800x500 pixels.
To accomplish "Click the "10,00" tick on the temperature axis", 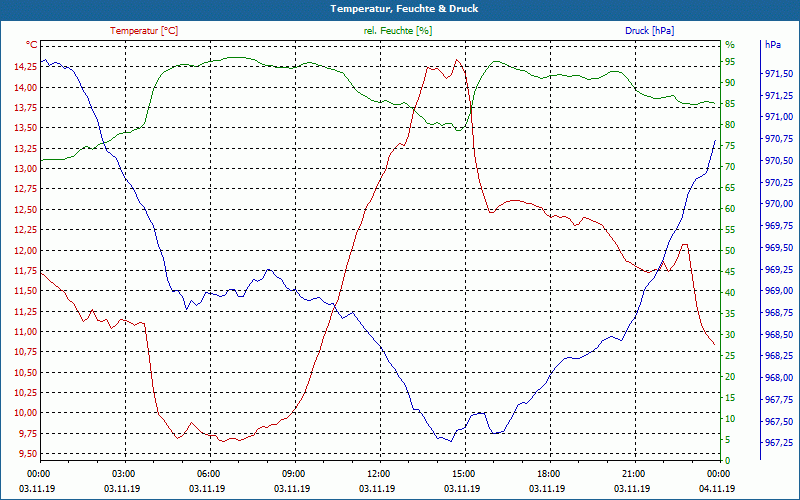I will (x=26, y=413).
